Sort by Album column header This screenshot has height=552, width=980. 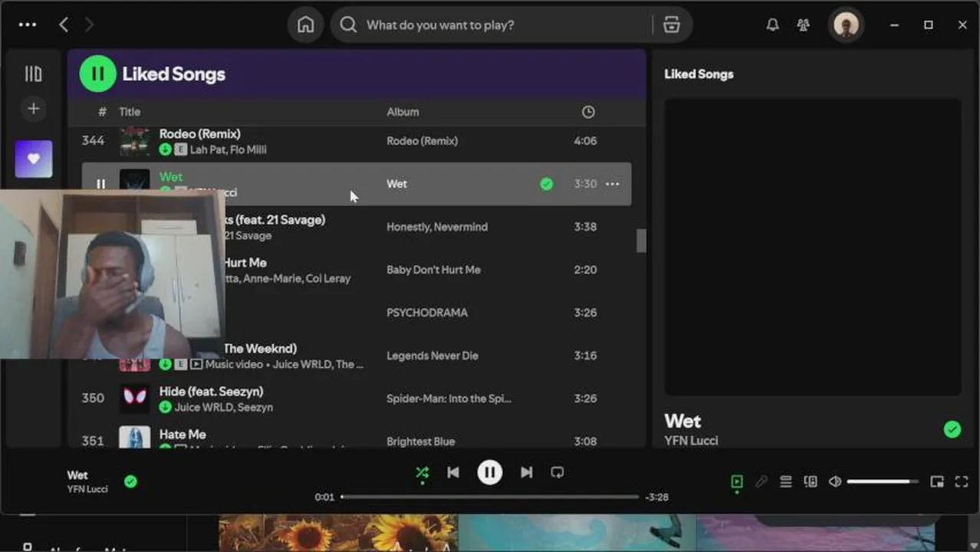[403, 112]
